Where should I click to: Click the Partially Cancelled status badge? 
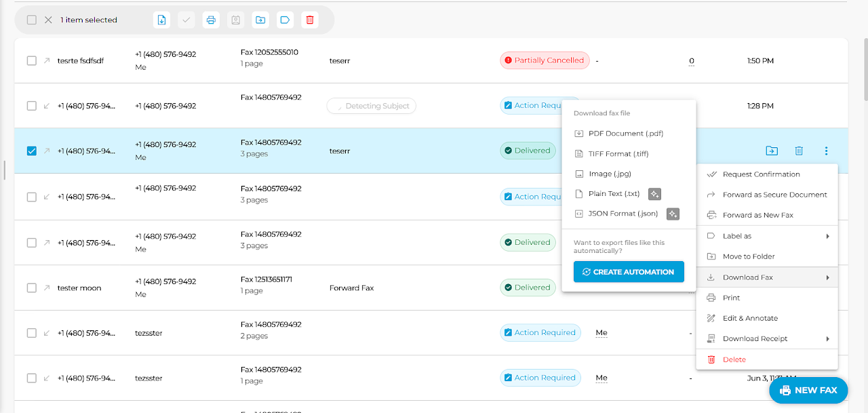click(545, 60)
